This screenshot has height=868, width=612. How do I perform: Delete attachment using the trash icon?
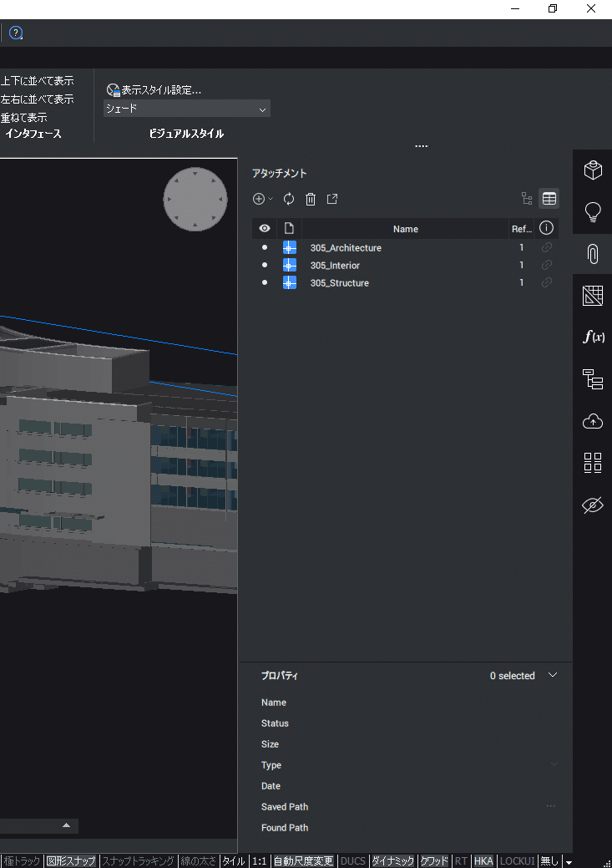[311, 199]
